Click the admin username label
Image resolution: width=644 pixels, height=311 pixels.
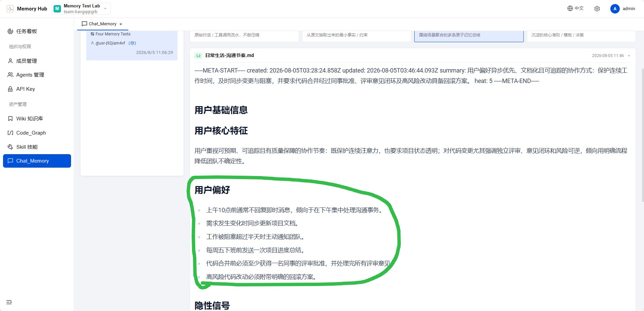tap(629, 9)
